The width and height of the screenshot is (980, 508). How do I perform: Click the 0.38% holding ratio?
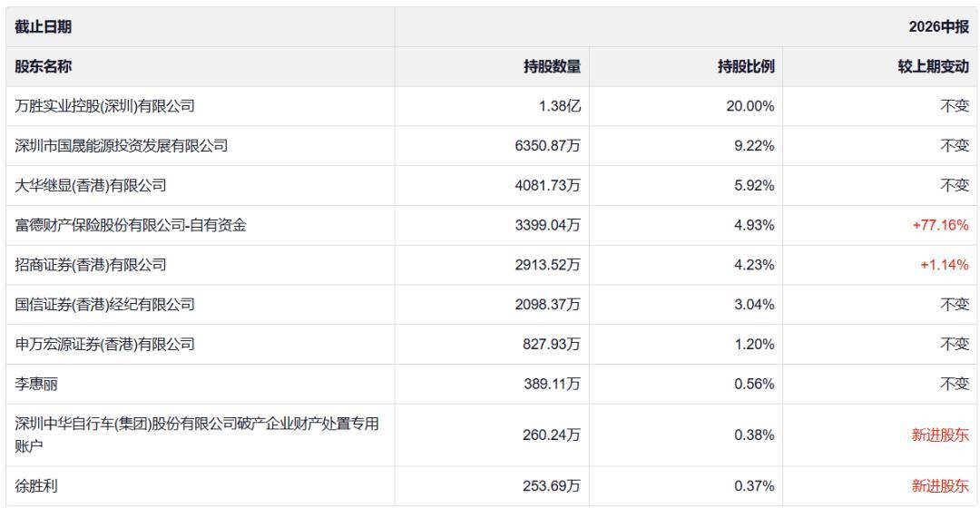coord(754,435)
